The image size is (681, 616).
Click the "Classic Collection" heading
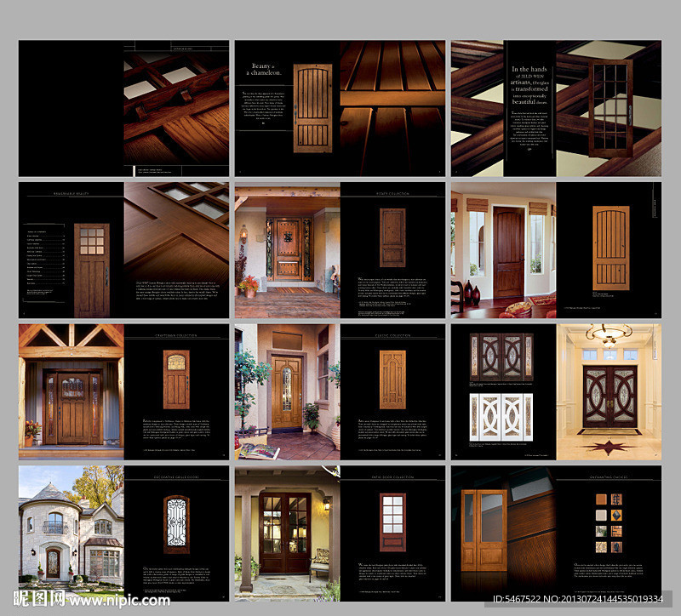click(x=392, y=335)
